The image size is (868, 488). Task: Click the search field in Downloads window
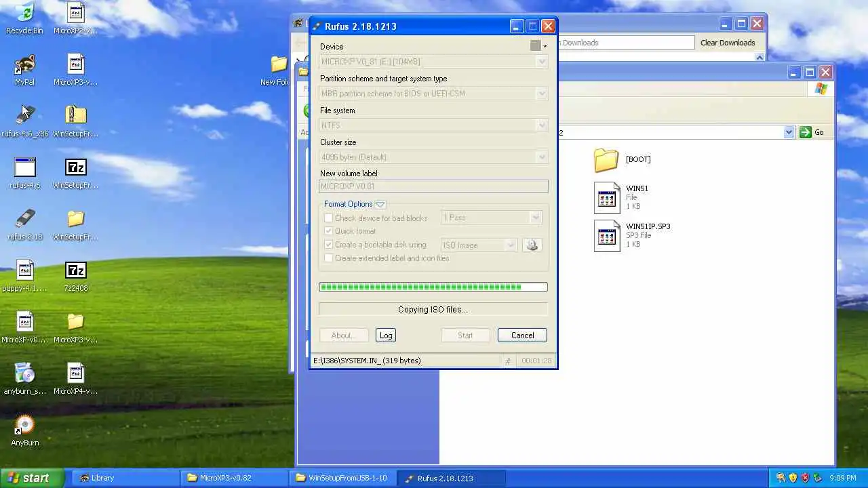(627, 43)
